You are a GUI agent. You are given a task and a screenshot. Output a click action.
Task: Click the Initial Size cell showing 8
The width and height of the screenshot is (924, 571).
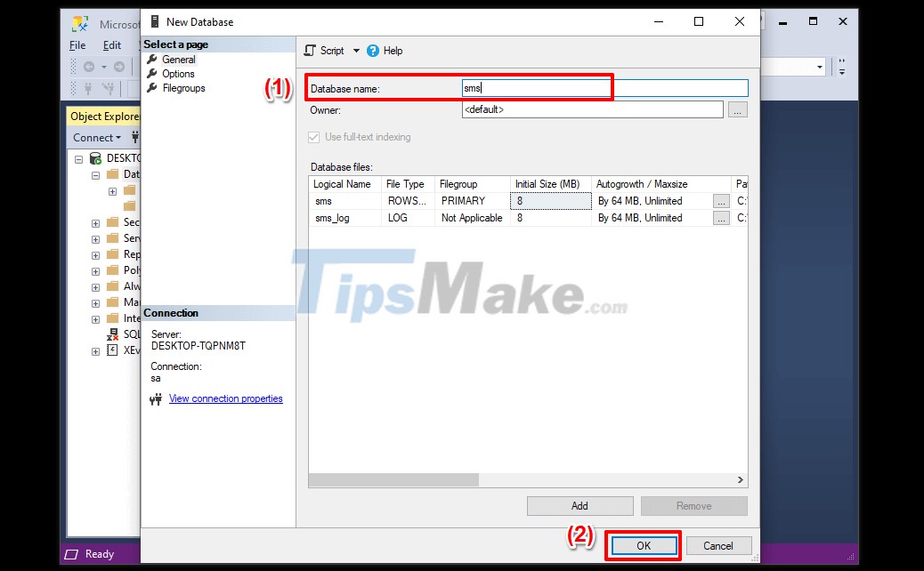pos(550,201)
